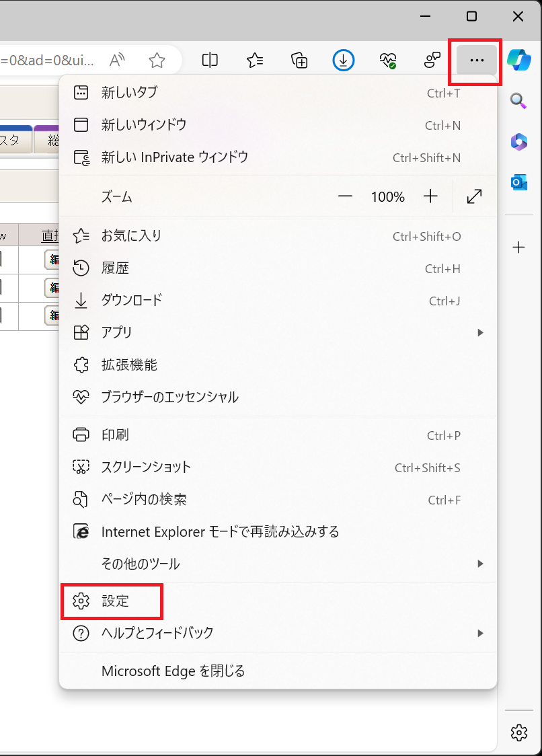Image resolution: width=542 pixels, height=756 pixels.
Task: Open Browser Essentials heart toolbar icon
Action: click(x=388, y=61)
